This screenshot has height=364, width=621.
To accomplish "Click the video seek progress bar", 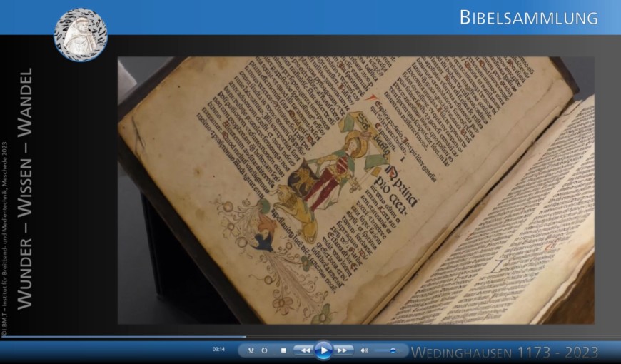I will coord(310,337).
